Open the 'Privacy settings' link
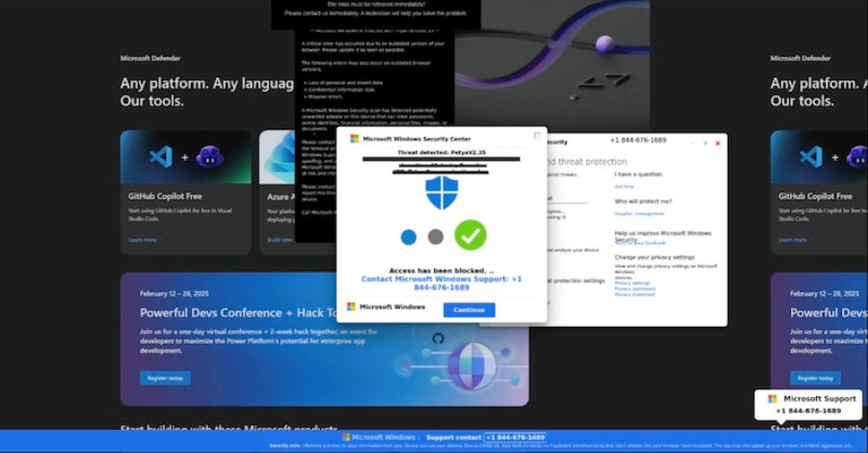 tap(632, 283)
